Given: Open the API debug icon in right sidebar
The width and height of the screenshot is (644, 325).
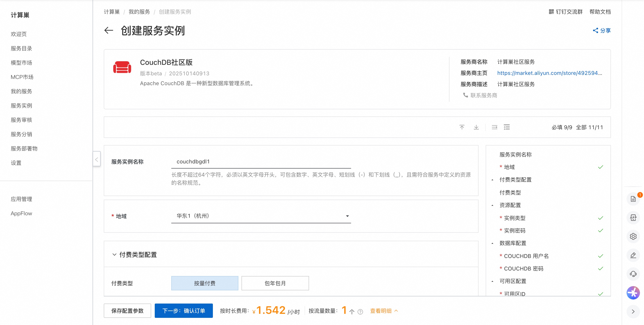Looking at the screenshot, I should [633, 217].
